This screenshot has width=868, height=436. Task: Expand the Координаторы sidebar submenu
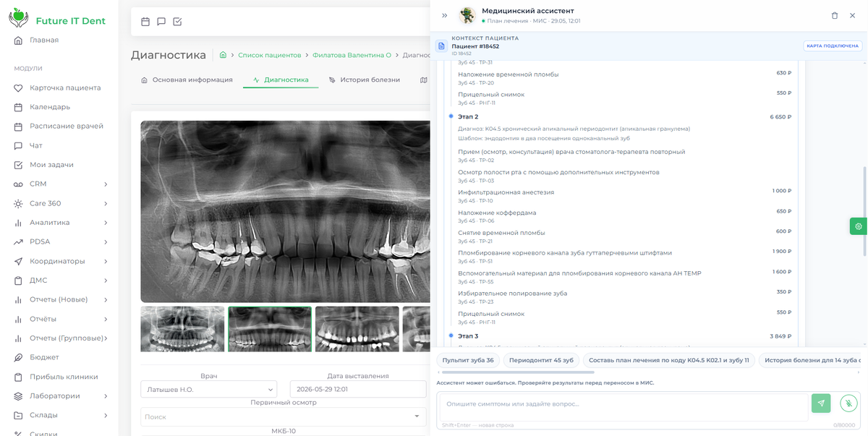(59, 261)
